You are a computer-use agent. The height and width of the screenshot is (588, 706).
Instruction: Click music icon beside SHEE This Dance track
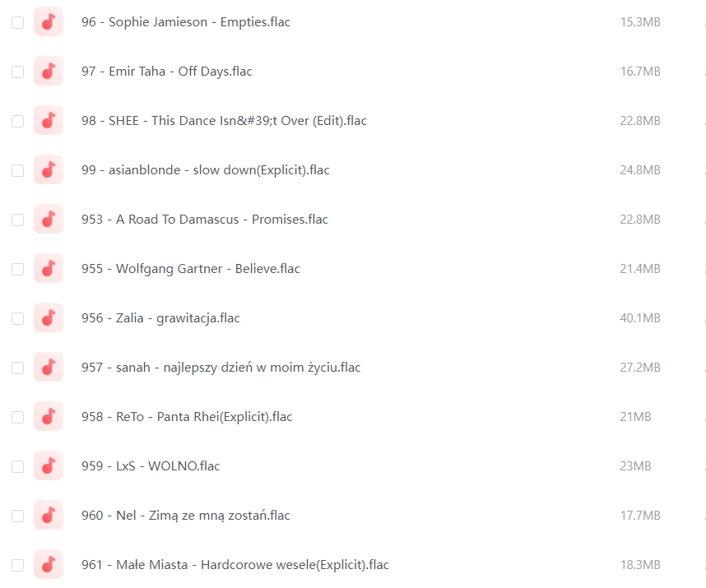[49, 121]
